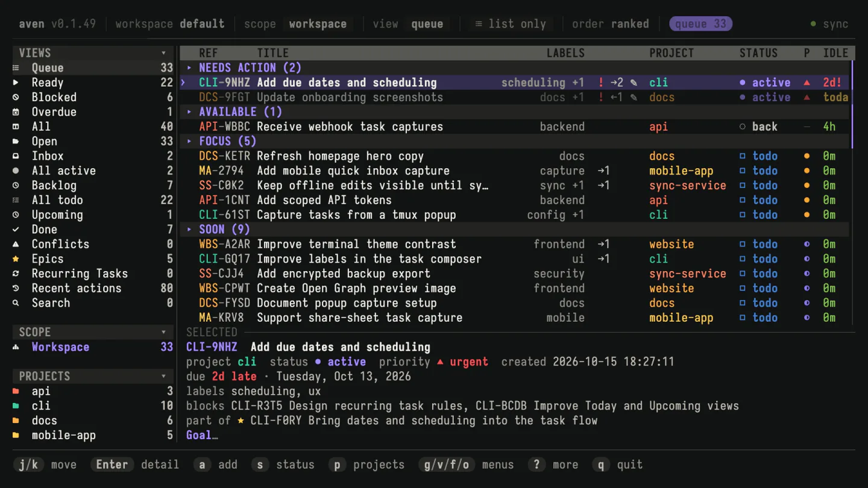The image size is (868, 488).
Task: Click the pencil icon on CLI-9NHZ row
Action: pyautogui.click(x=634, y=83)
